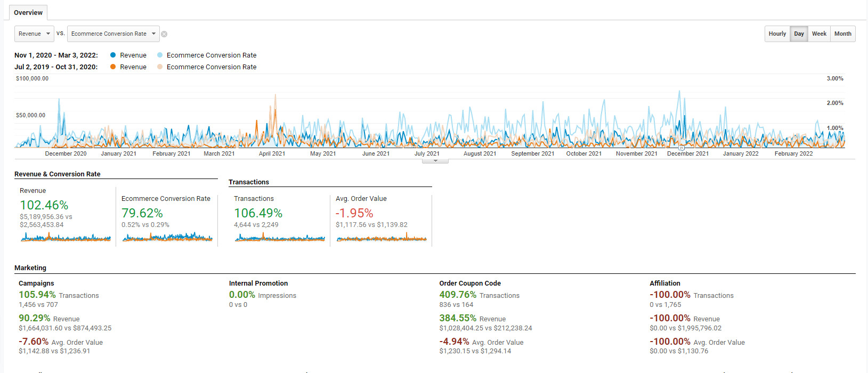This screenshot has width=868, height=373.
Task: Remove the Ecommerce Conversion Rate comparison metric
Action: point(164,34)
